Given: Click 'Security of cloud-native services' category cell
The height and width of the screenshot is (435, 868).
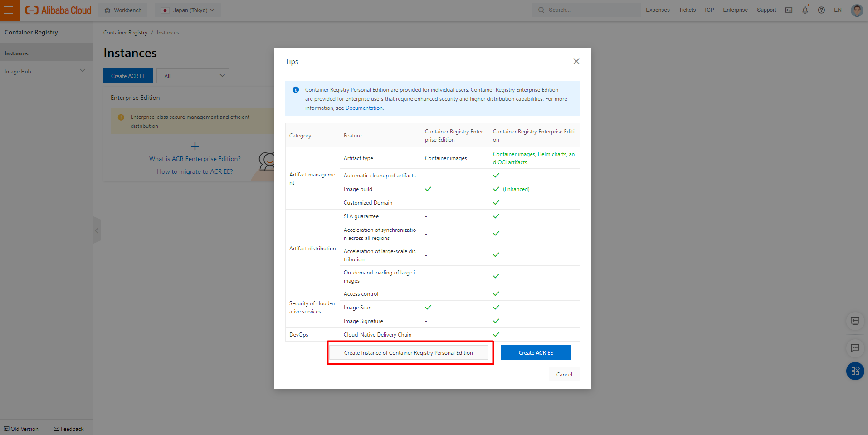Looking at the screenshot, I should [x=312, y=308].
